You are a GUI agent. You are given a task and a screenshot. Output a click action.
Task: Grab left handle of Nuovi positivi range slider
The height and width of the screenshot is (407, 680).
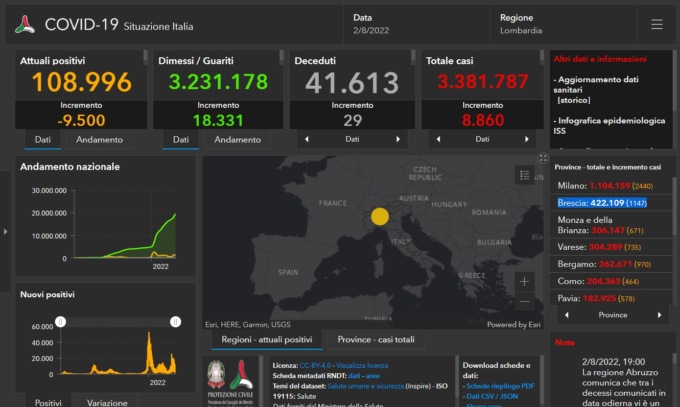point(61,322)
